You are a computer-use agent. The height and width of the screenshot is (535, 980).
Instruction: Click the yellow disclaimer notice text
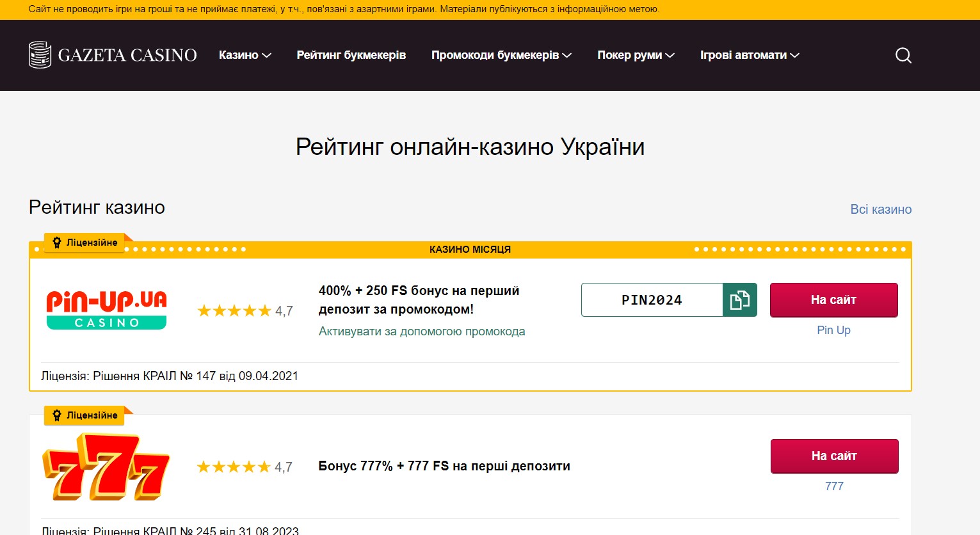point(344,10)
